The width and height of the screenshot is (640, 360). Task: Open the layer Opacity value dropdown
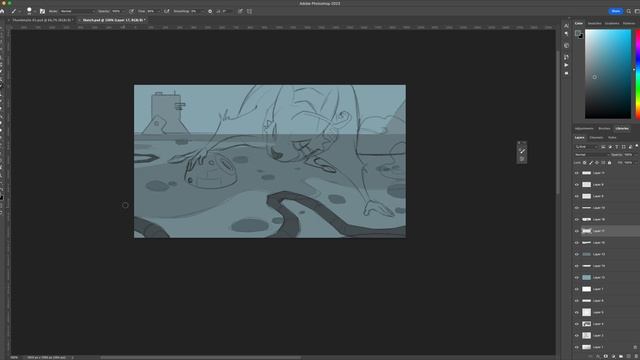pyautogui.click(x=630, y=155)
